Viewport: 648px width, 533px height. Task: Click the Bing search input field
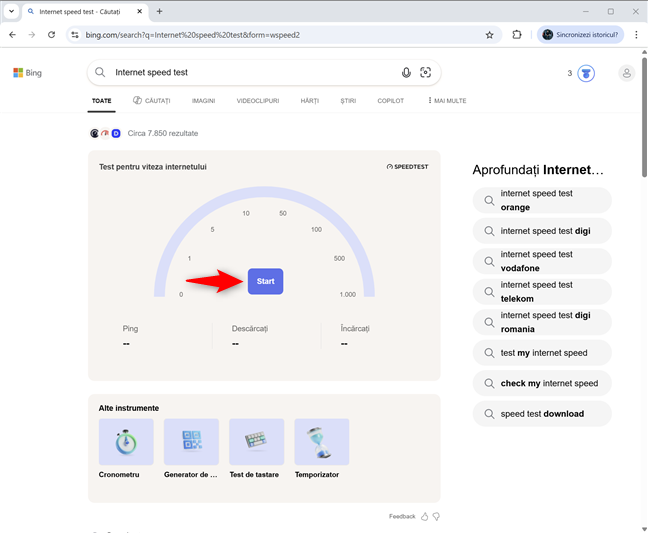point(250,73)
